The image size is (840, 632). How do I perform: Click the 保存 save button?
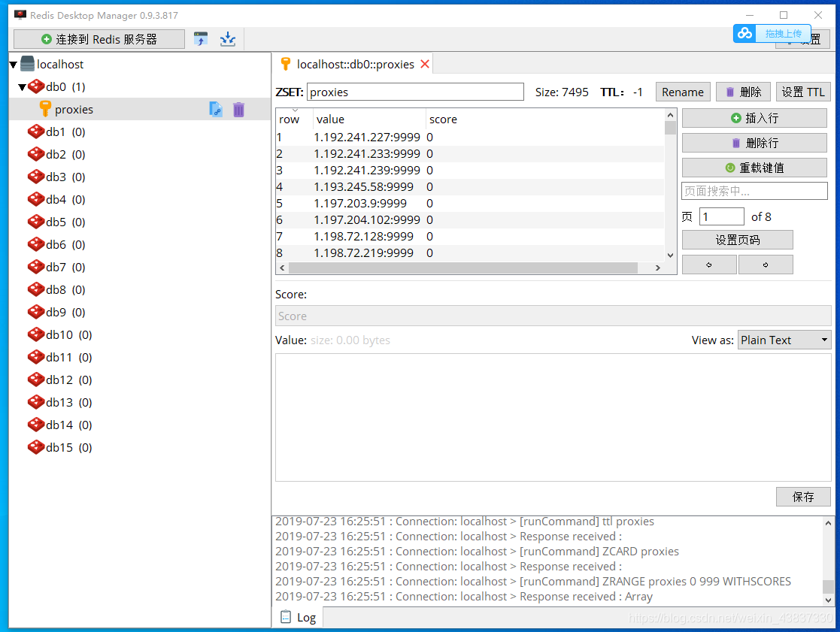[x=803, y=497]
